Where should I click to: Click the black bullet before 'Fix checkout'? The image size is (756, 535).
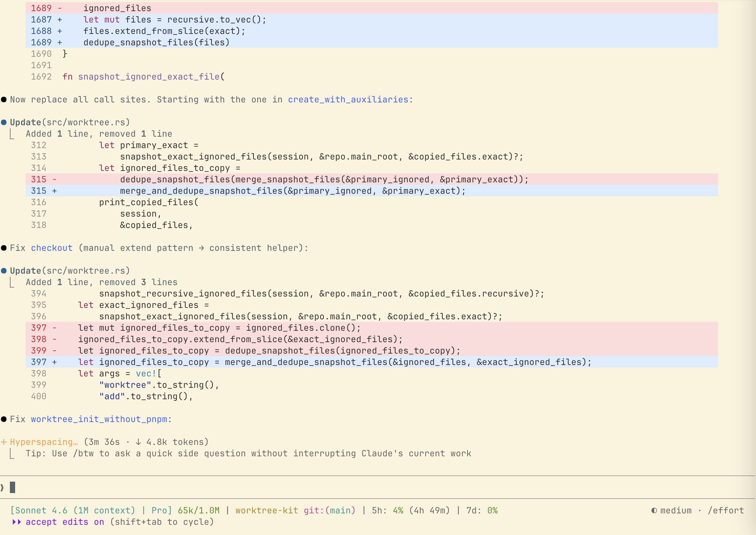point(4,248)
